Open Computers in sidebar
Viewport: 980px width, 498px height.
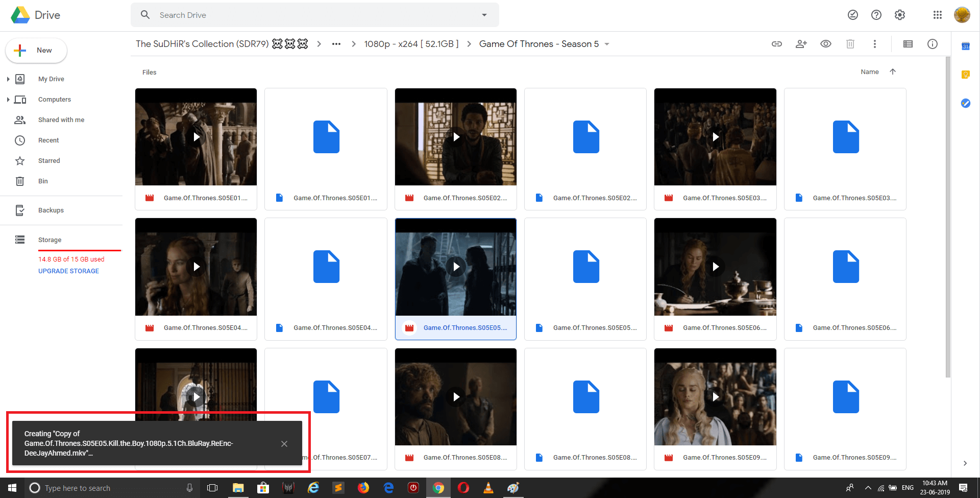coord(54,100)
